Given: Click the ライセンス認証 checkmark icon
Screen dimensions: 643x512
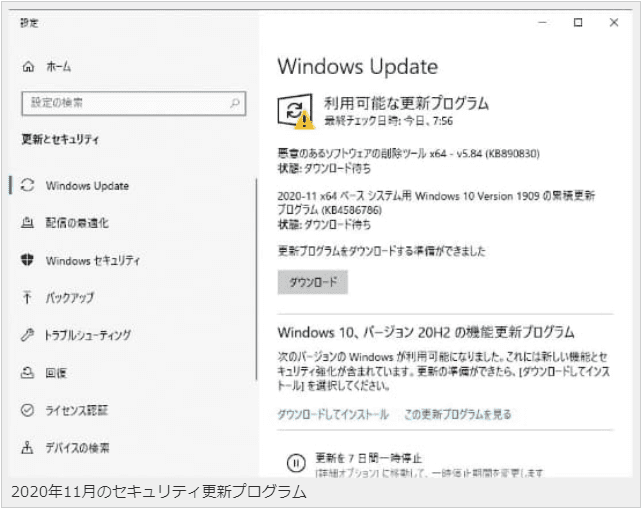Looking at the screenshot, I should pos(28,410).
